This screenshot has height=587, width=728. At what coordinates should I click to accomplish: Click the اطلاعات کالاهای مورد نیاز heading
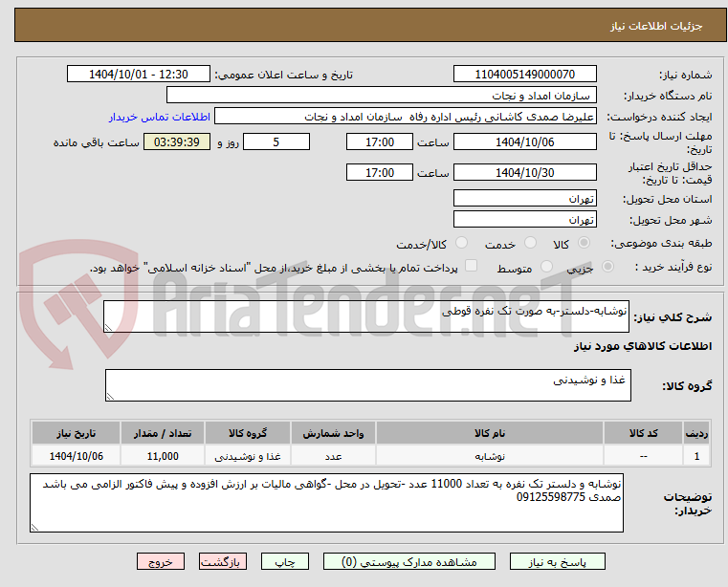pos(643,346)
